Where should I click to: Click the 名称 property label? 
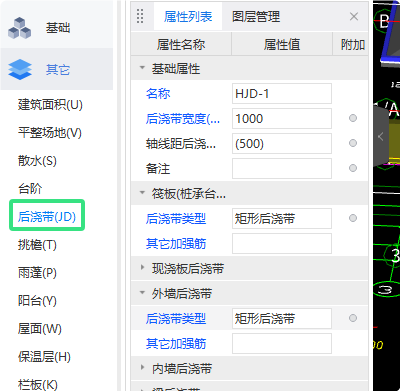click(x=158, y=94)
